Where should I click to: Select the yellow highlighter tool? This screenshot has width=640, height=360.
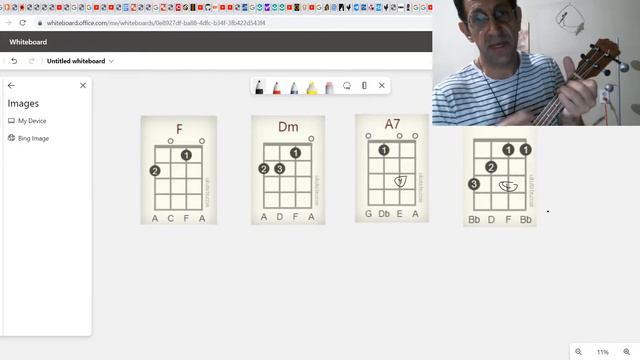click(x=311, y=87)
